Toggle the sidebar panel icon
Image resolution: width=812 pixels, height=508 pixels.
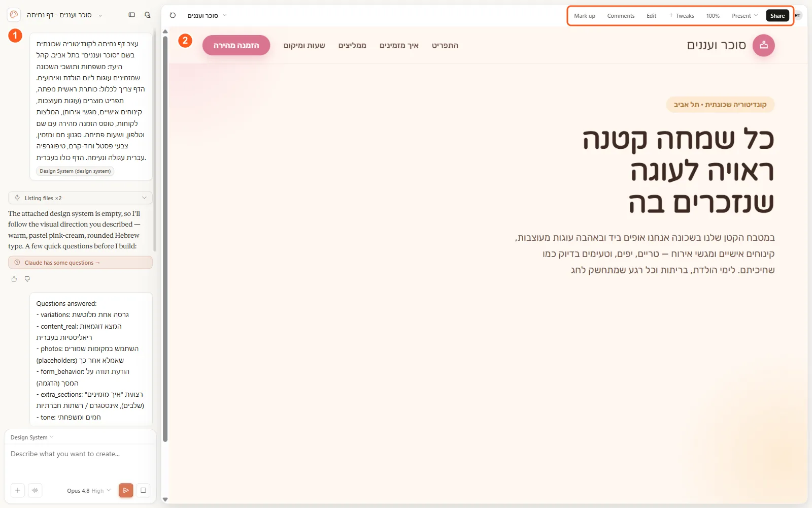click(x=132, y=15)
